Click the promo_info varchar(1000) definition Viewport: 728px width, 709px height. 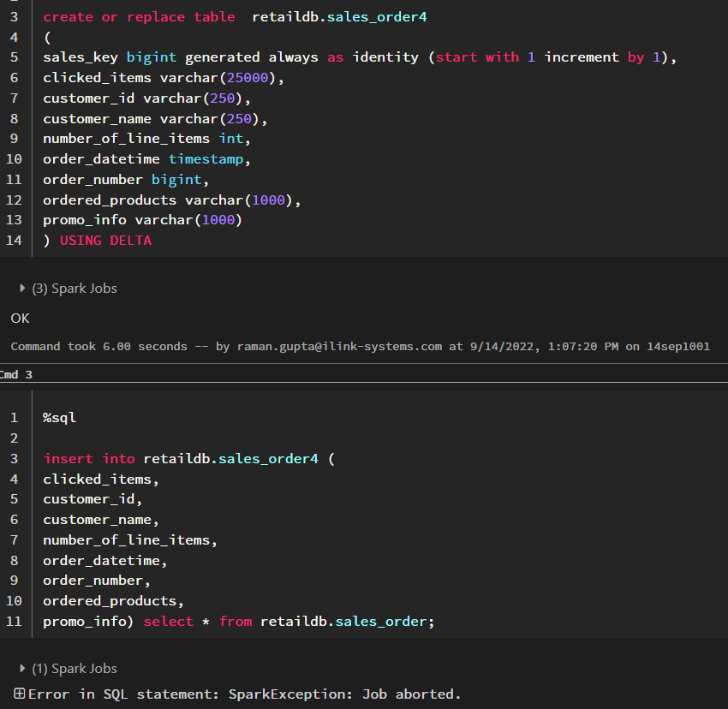pos(143,220)
